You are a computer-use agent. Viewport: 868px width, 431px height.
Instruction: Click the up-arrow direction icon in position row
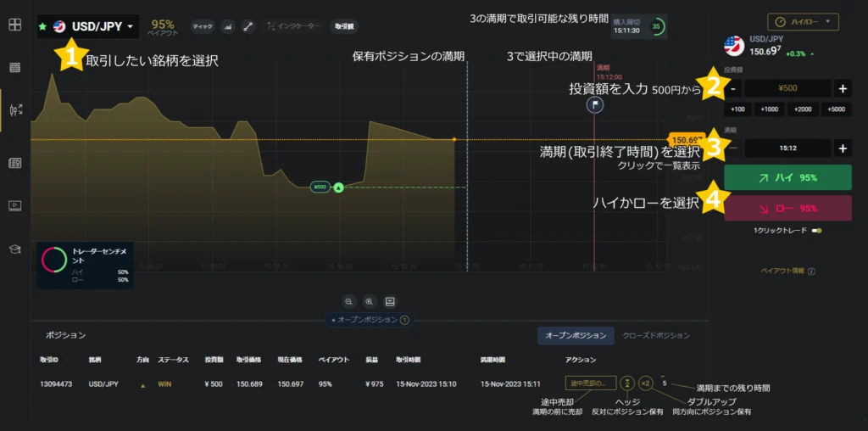coord(142,383)
